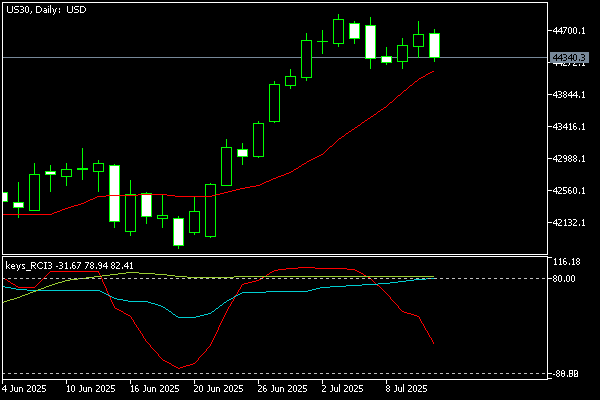Click indicator scale value 116.18
The height and width of the screenshot is (400, 600).
pyautogui.click(x=567, y=262)
